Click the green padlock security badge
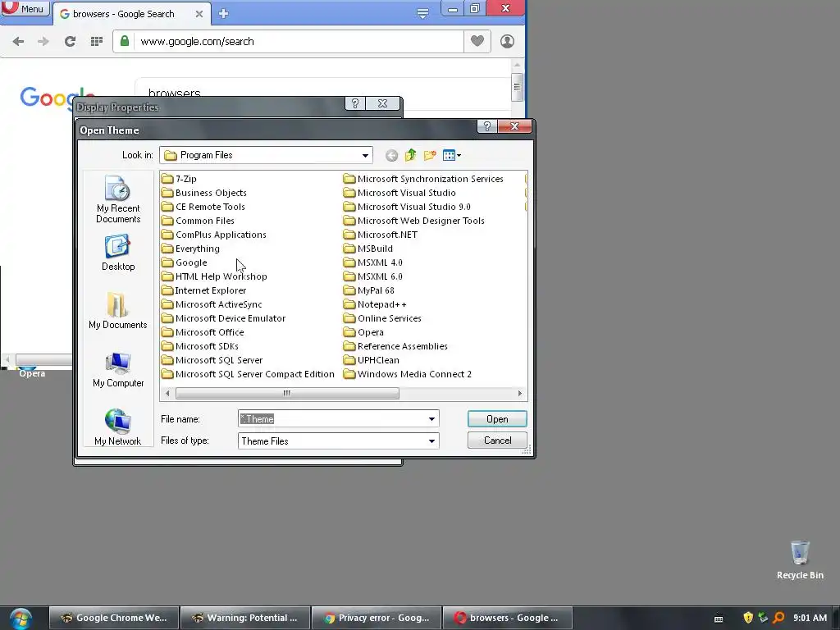 125,41
